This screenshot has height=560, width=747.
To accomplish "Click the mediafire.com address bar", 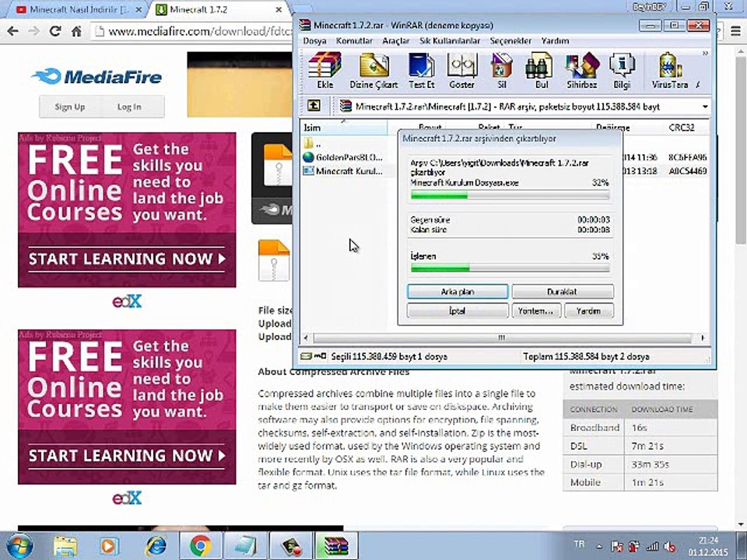I will 192,32.
